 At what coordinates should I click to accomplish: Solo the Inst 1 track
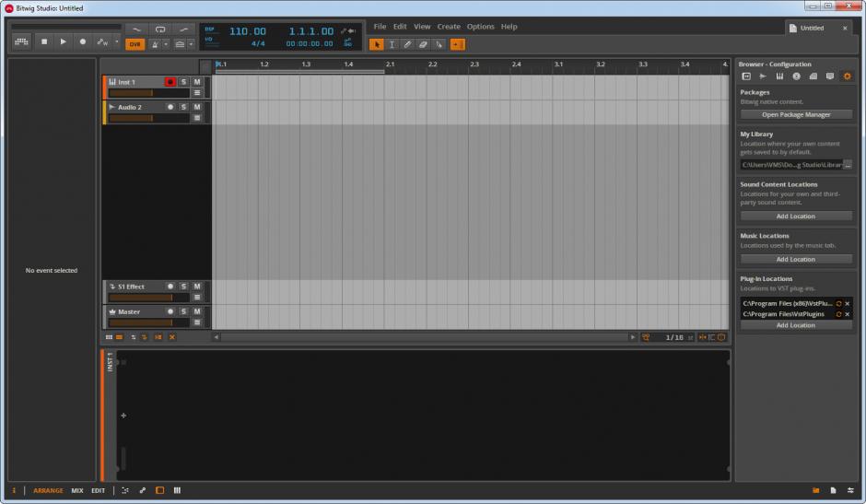tap(183, 82)
